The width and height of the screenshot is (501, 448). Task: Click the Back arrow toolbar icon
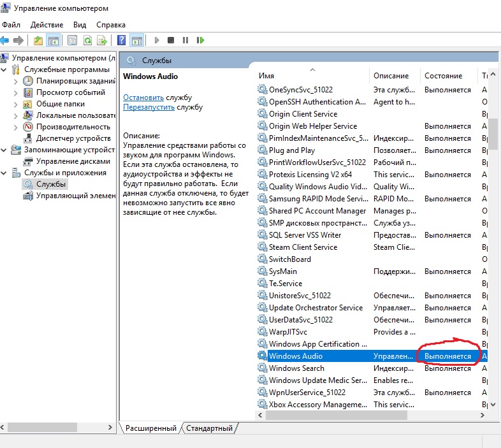tap(4, 40)
